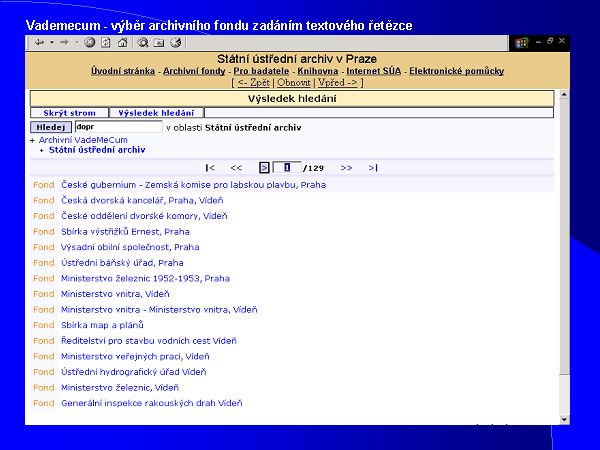This screenshot has height=450, width=600.
Task: Click the Refresh page icon
Action: pos(104,43)
